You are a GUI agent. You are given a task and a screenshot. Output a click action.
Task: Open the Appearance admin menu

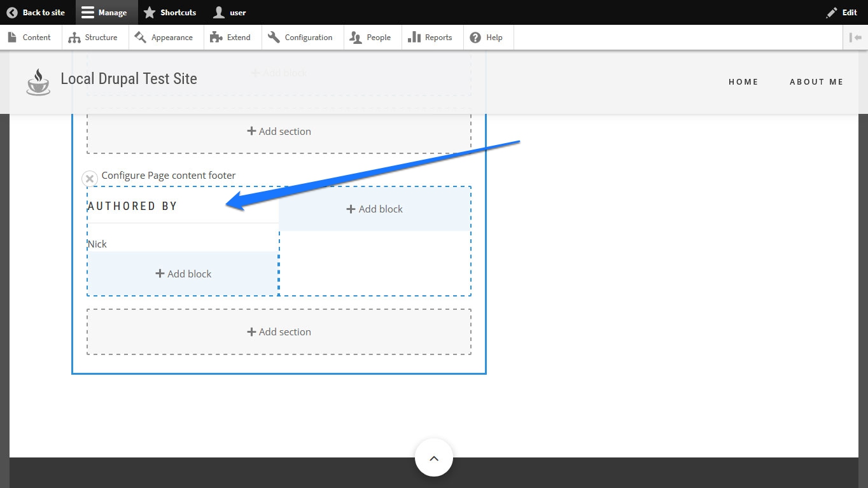coord(165,38)
